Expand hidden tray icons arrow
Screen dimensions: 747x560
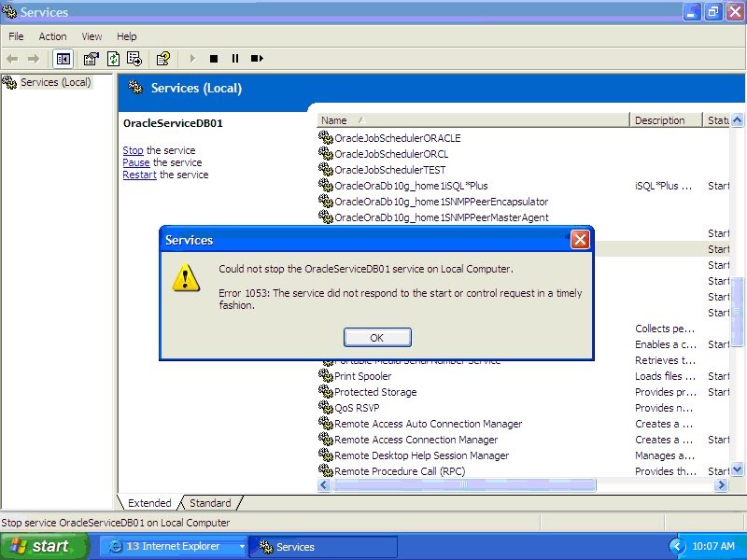pos(676,546)
